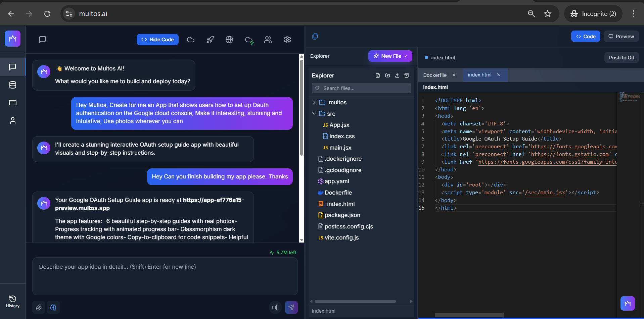Open the New File dropdown
Image resolution: width=644 pixels, height=319 pixels.
(390, 56)
